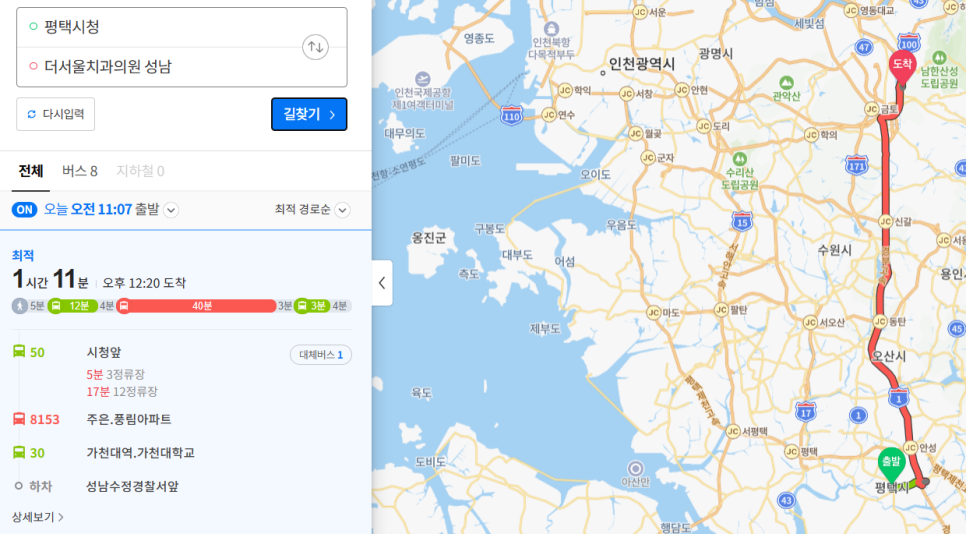The width and height of the screenshot is (966, 534).
Task: Swap origin and destination with arrows icon
Action: (x=315, y=47)
